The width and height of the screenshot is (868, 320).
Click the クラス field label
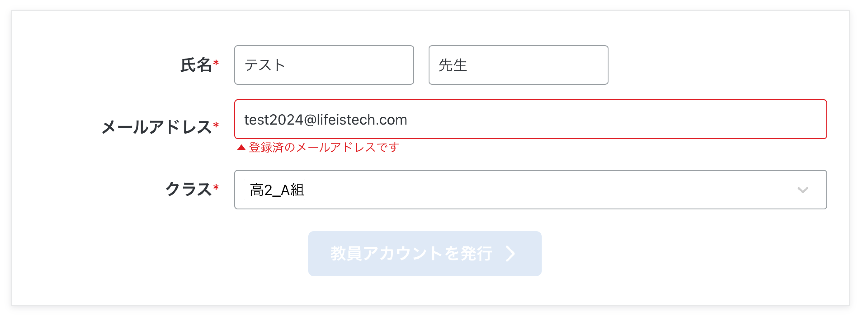coord(188,189)
